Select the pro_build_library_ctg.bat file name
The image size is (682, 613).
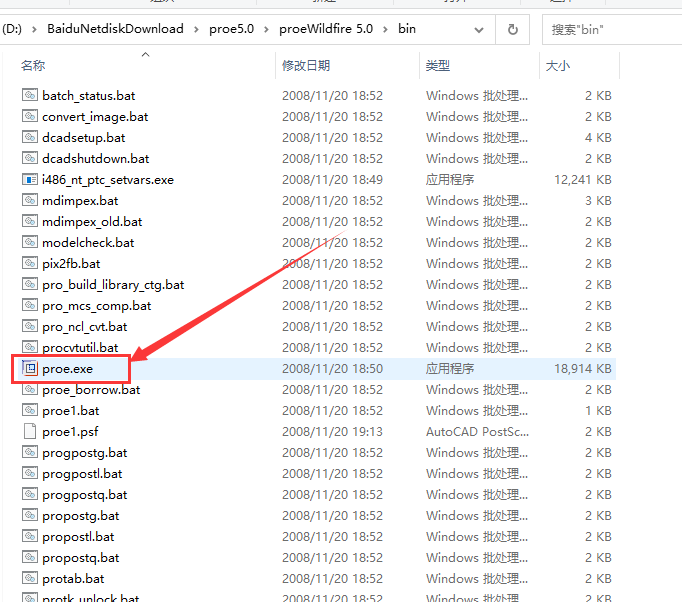[113, 285]
